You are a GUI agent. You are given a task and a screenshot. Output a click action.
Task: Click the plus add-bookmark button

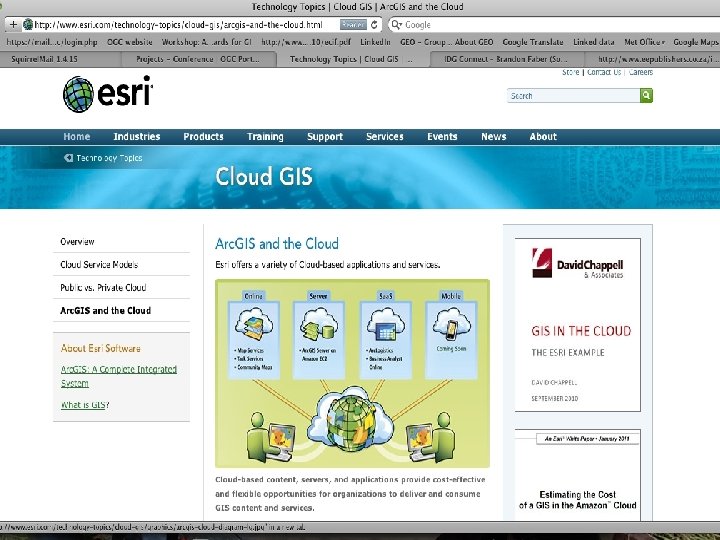coord(13,24)
